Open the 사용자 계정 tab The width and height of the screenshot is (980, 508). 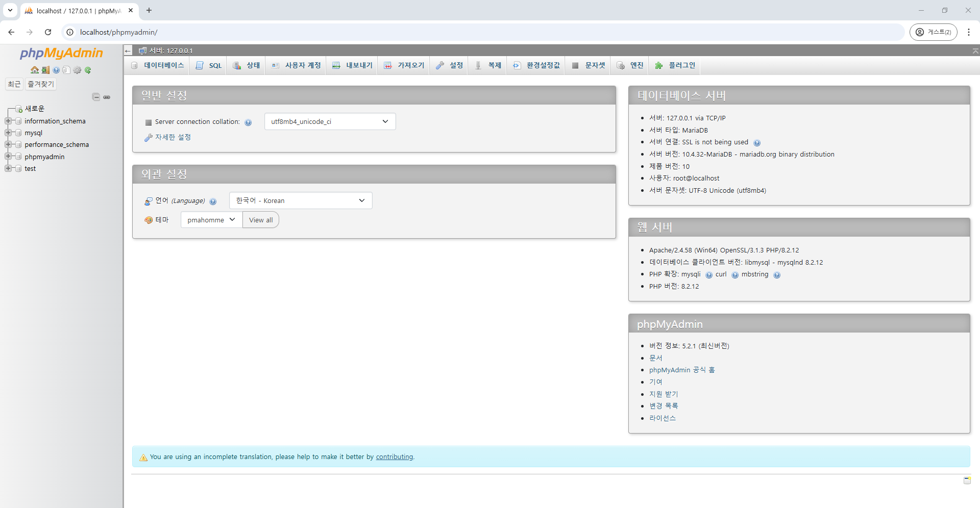[x=296, y=65]
